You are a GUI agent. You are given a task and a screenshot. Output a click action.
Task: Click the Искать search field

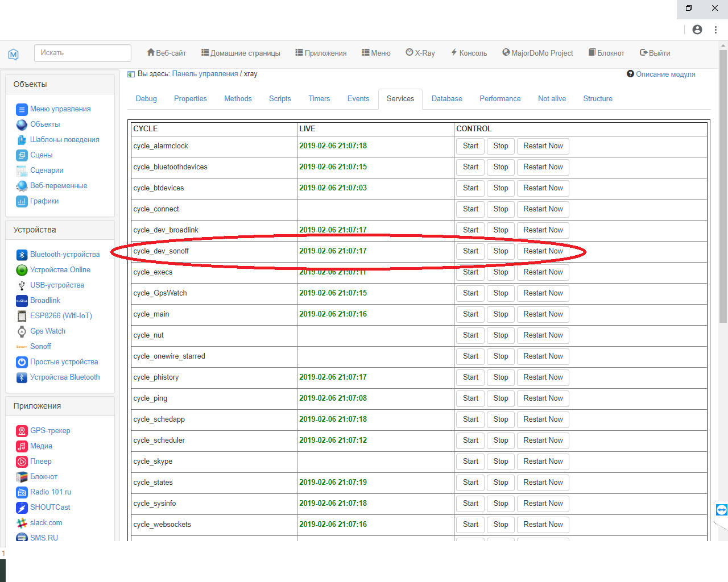pyautogui.click(x=82, y=53)
